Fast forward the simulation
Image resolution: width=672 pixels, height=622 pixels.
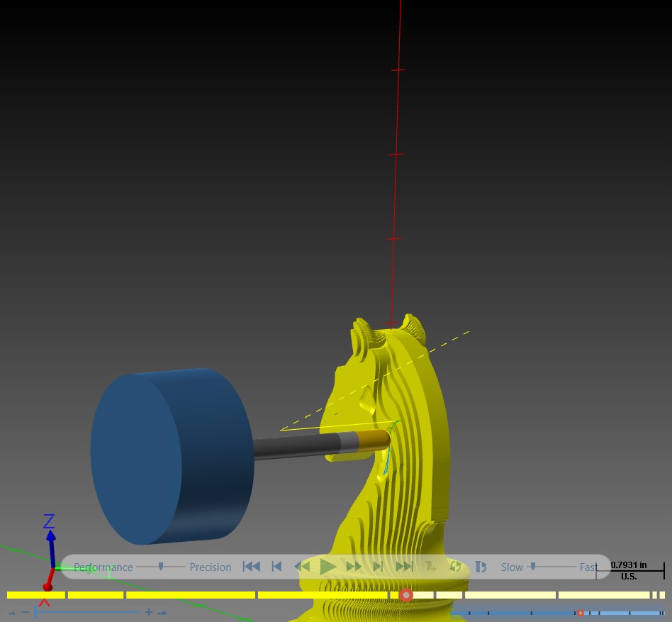(354, 567)
